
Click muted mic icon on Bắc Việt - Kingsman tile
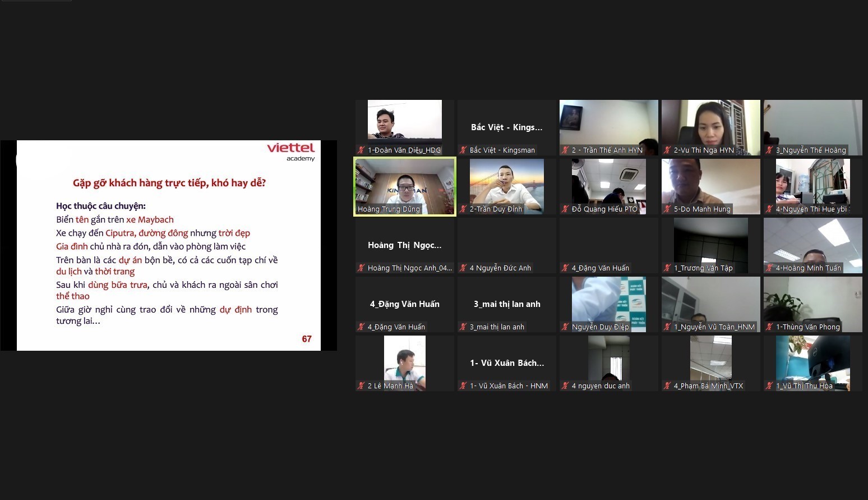point(463,150)
